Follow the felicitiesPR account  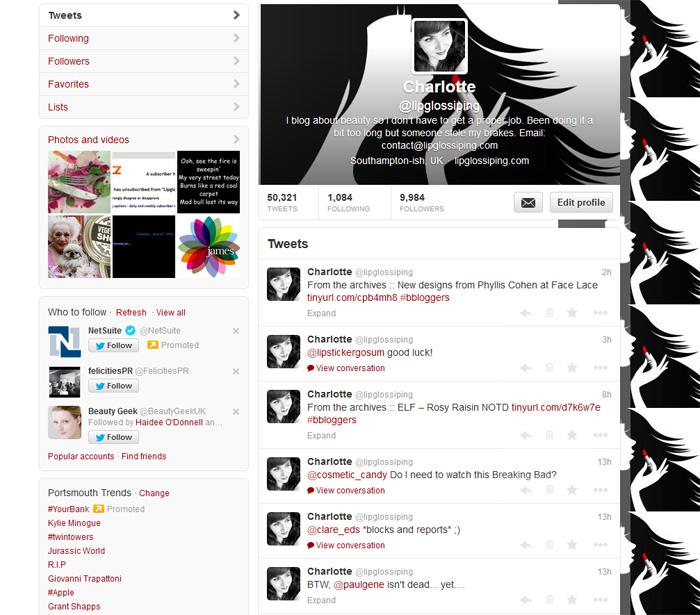click(113, 386)
